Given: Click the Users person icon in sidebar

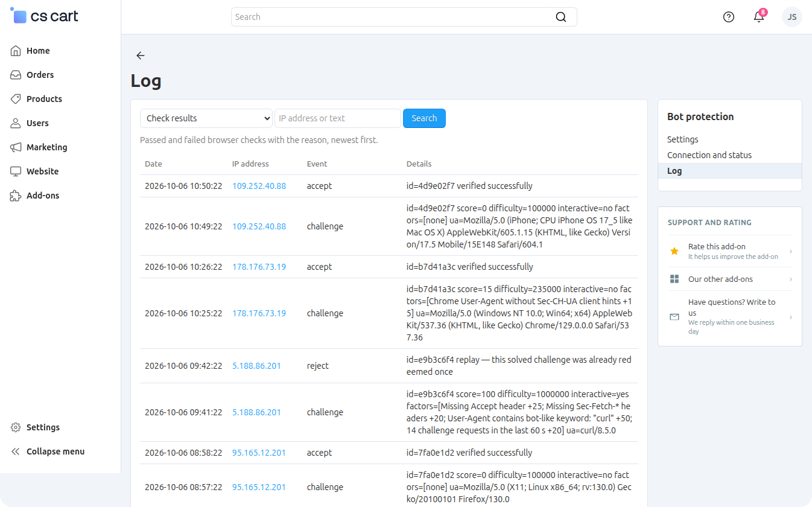Looking at the screenshot, I should click(16, 123).
